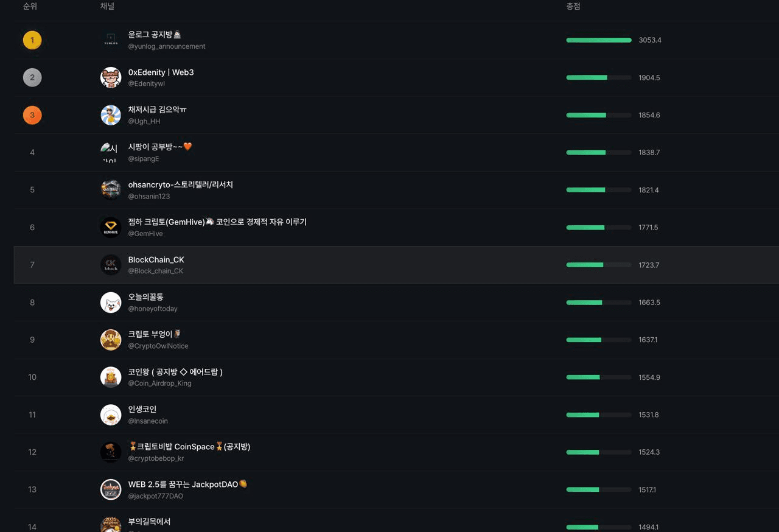The height and width of the screenshot is (532, 779).
Task: Select the BlockChain_CK logo avatar
Action: point(111,265)
